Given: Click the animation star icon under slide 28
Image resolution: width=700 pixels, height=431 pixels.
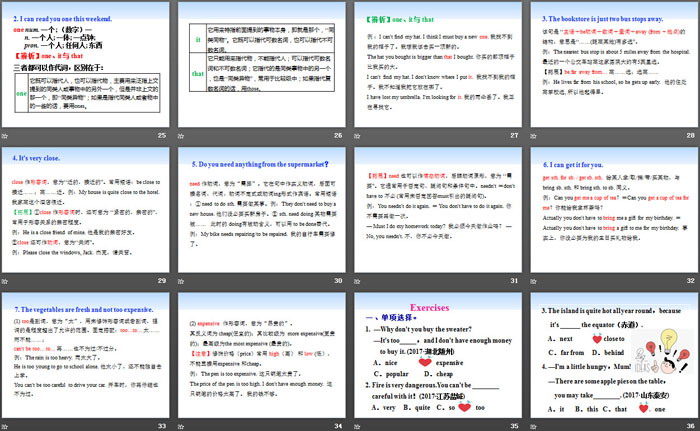Looking at the screenshot, I should [533, 136].
